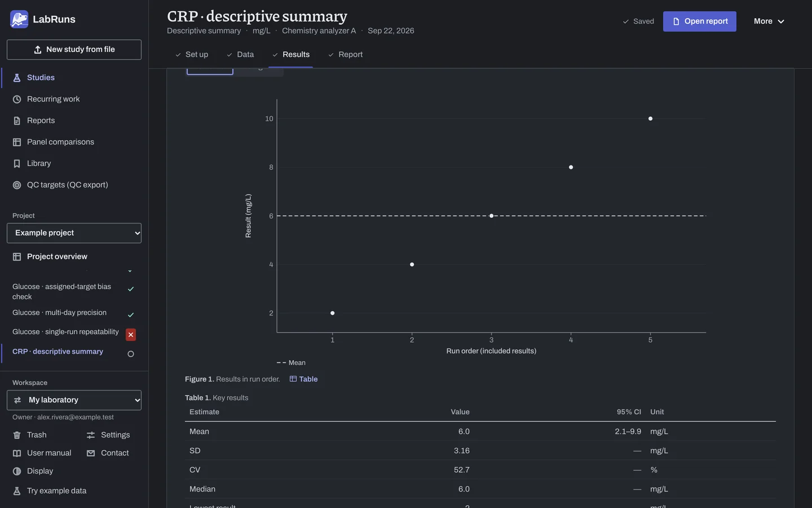This screenshot has height=508, width=812.
Task: Click green check beside multi-day precision
Action: pyautogui.click(x=131, y=315)
